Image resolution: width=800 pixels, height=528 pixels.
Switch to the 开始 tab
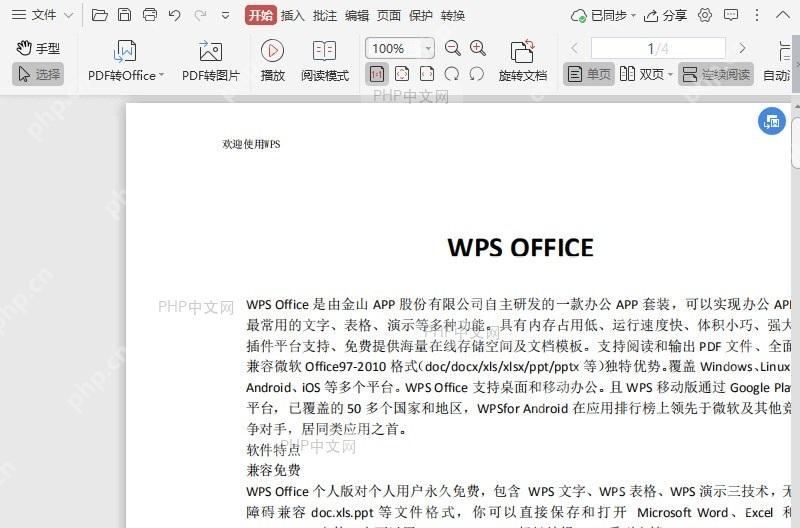tap(261, 15)
